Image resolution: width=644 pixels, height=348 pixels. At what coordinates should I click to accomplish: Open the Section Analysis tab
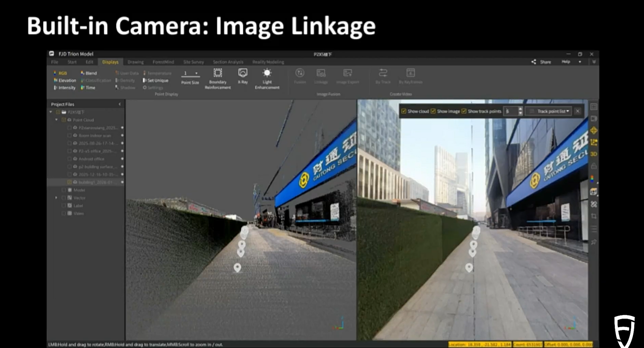point(228,62)
